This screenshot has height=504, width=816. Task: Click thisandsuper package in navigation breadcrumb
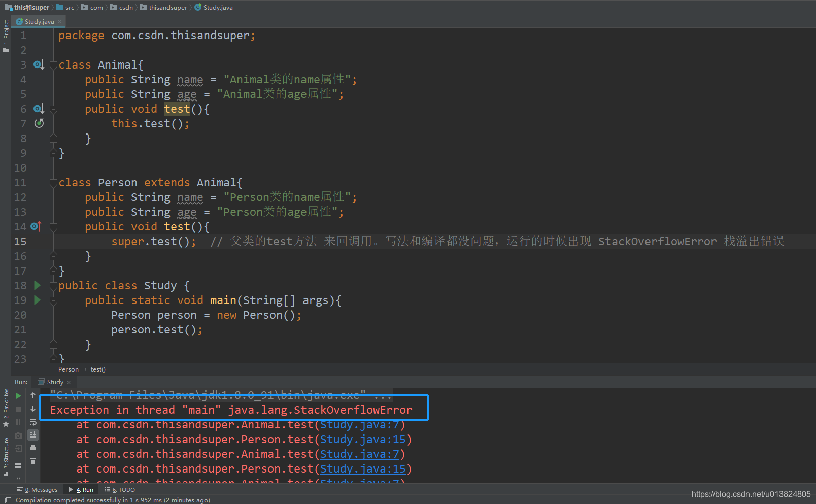tap(164, 7)
